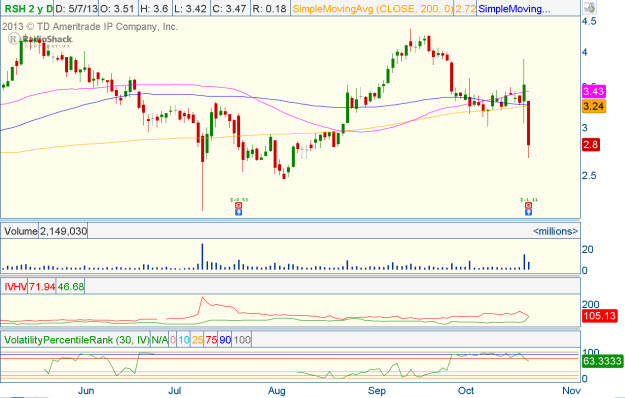
Task: Click the gray 100 level in percentile header
Action: pyautogui.click(x=242, y=340)
